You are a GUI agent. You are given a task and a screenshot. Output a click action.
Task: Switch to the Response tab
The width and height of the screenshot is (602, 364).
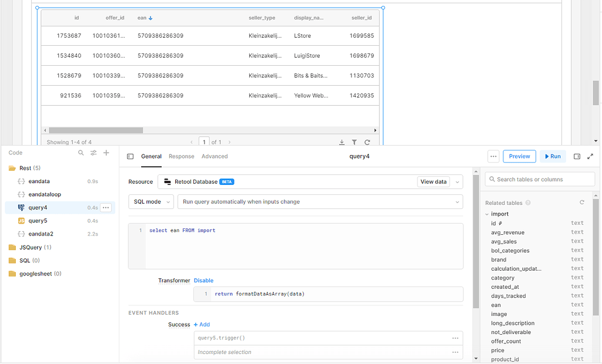[181, 156]
